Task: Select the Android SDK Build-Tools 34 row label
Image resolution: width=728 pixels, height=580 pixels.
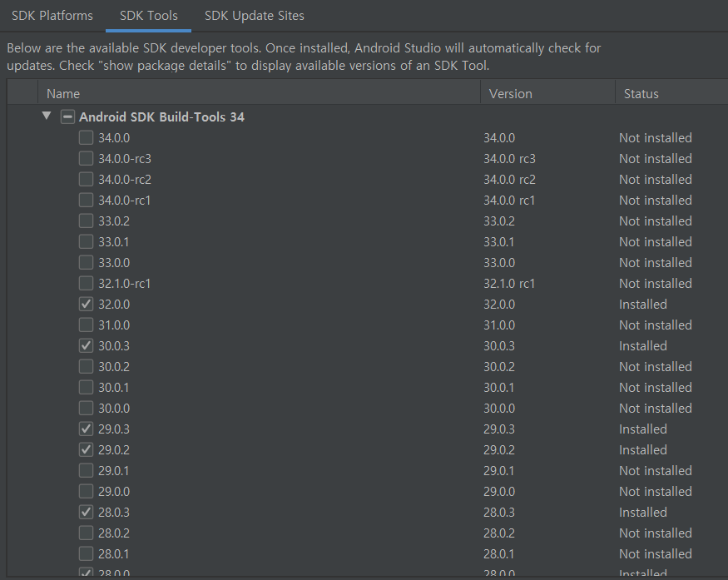Action: point(161,117)
